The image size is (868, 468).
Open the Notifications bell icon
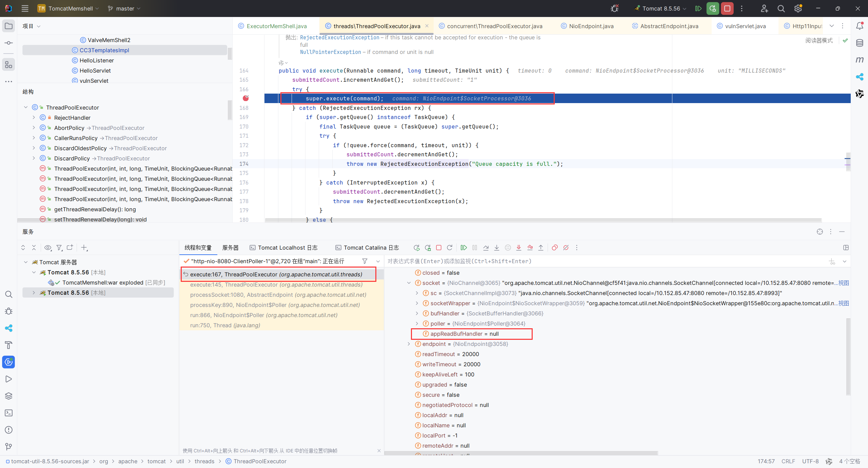point(860,26)
